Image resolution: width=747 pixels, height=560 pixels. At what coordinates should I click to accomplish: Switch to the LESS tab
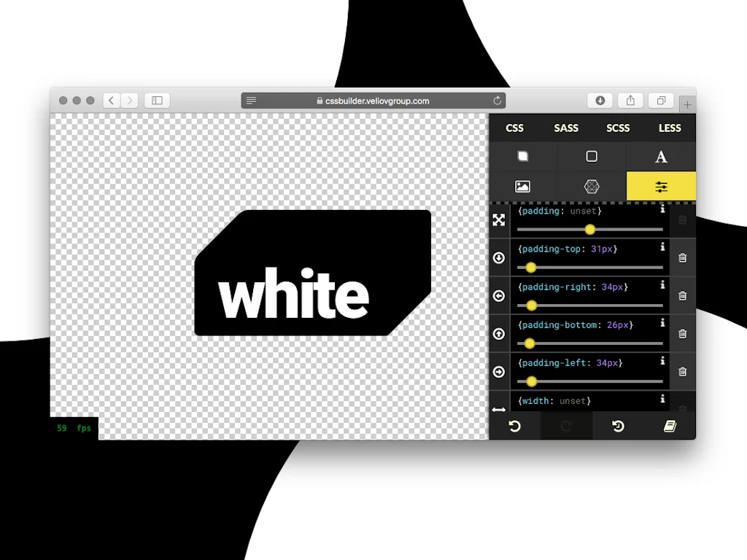coord(670,128)
